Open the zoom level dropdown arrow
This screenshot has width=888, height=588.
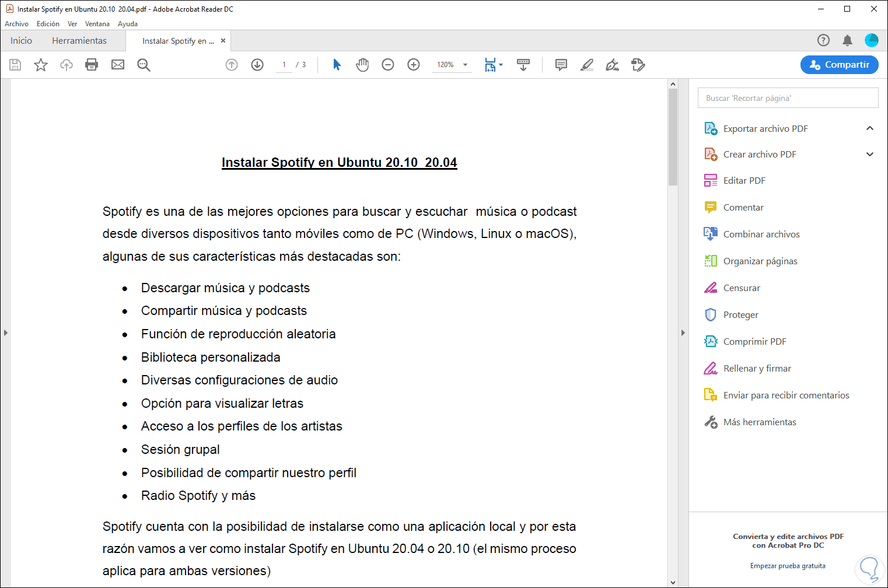coord(466,65)
